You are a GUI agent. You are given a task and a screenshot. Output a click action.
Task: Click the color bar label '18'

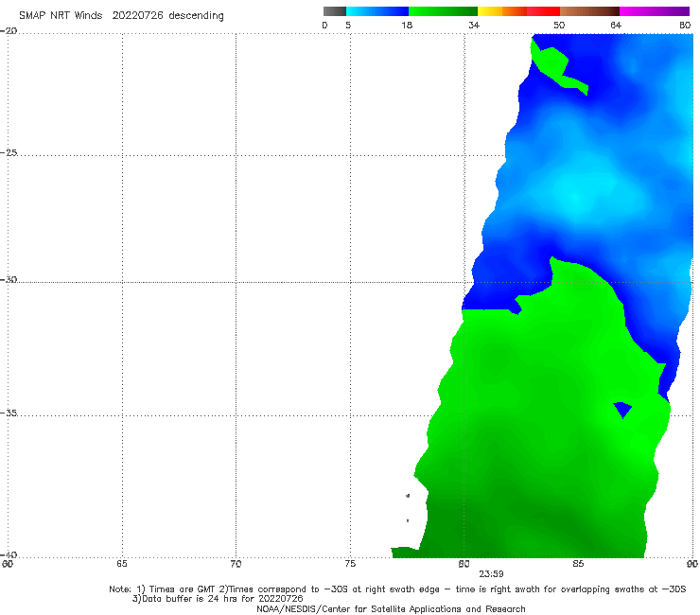pyautogui.click(x=407, y=25)
